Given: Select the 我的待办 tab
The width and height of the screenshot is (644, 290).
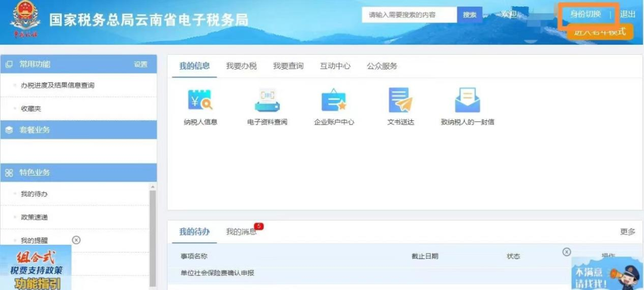Looking at the screenshot, I should pyautogui.click(x=194, y=232).
